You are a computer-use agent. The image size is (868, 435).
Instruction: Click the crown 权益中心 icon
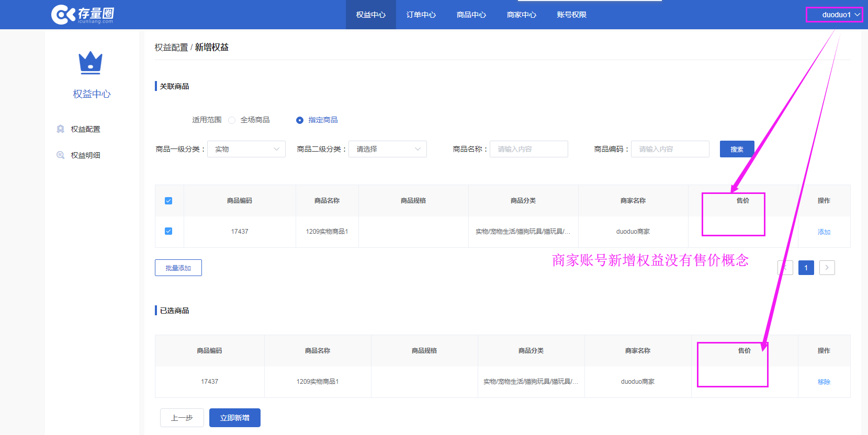click(91, 63)
